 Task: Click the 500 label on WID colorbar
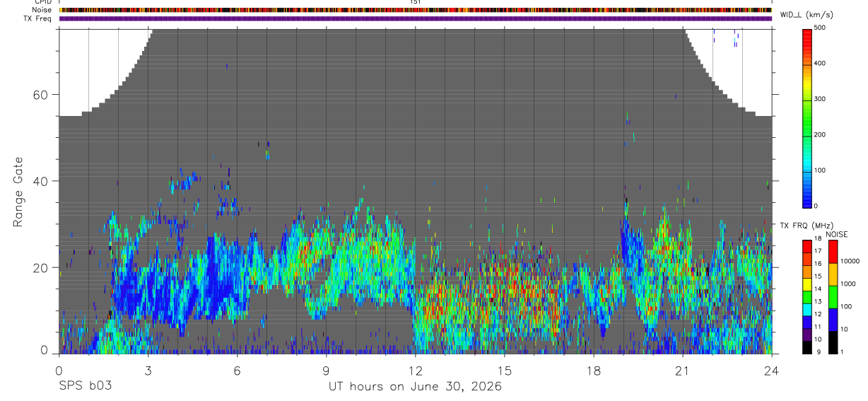point(820,28)
